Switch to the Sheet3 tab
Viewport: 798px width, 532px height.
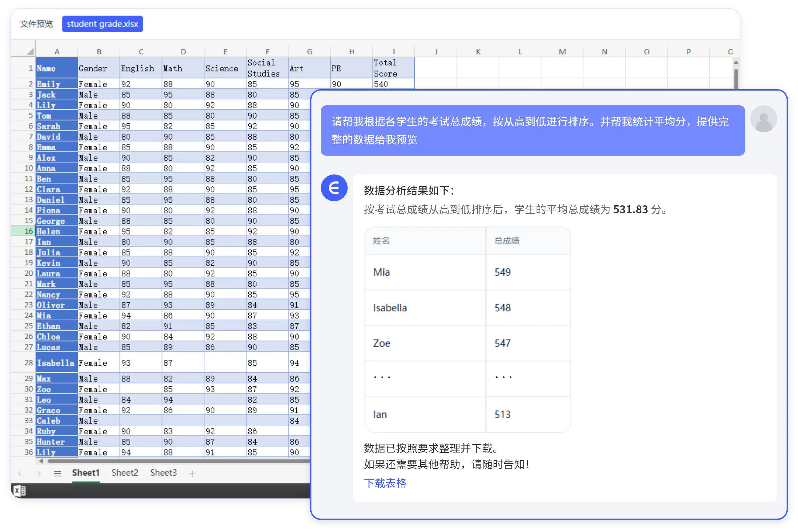tap(163, 472)
